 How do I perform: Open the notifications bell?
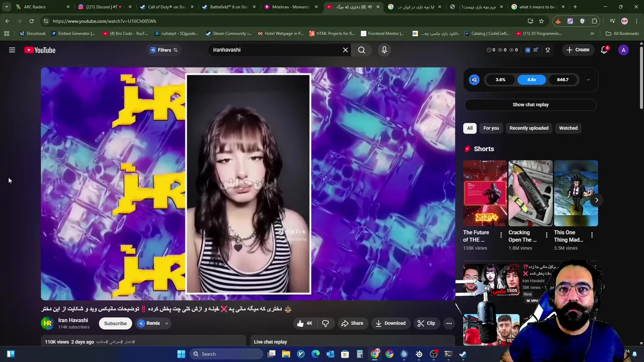604,50
